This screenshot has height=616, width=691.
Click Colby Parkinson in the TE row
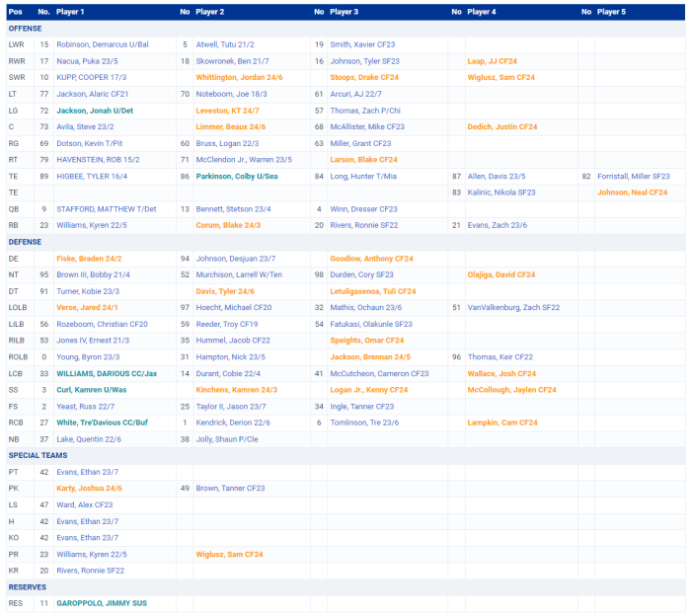pos(236,176)
